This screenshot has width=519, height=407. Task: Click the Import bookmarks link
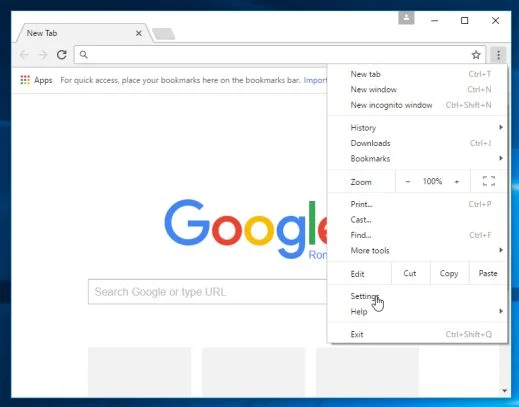(315, 80)
